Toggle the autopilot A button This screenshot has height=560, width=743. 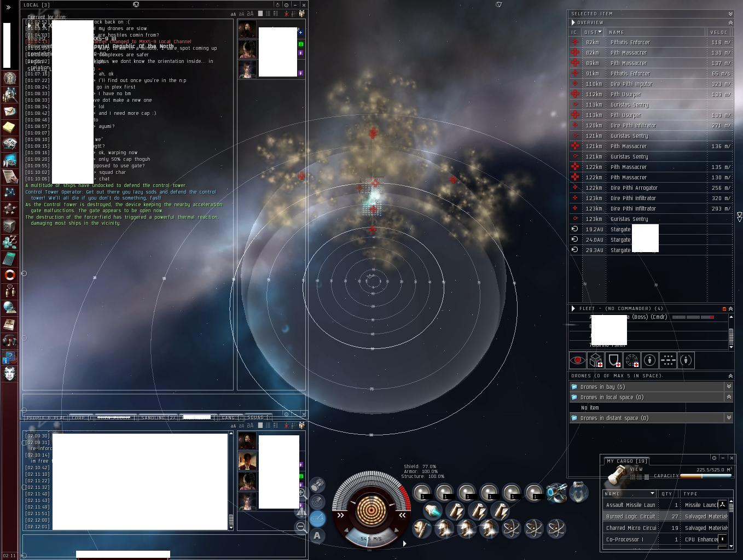[317, 535]
